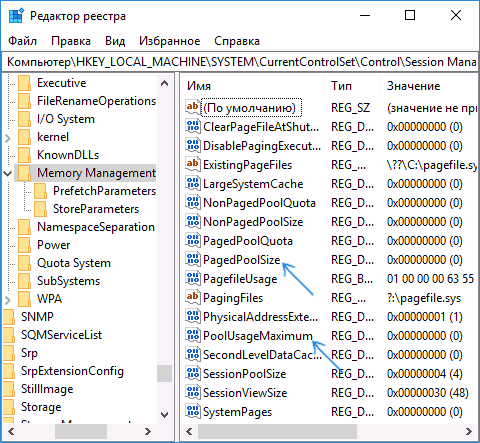
Task: Click the PhysicalAddressExtension value icon
Action: pyautogui.click(x=193, y=317)
